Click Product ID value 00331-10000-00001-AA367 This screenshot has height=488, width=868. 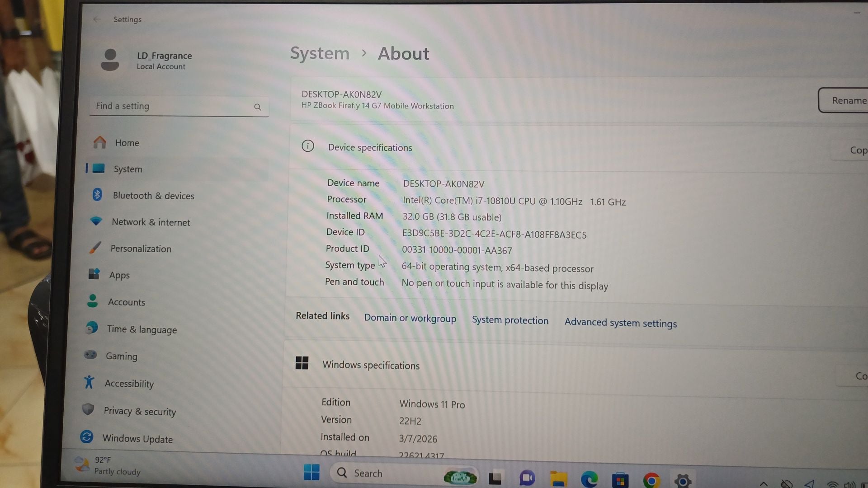457,250
